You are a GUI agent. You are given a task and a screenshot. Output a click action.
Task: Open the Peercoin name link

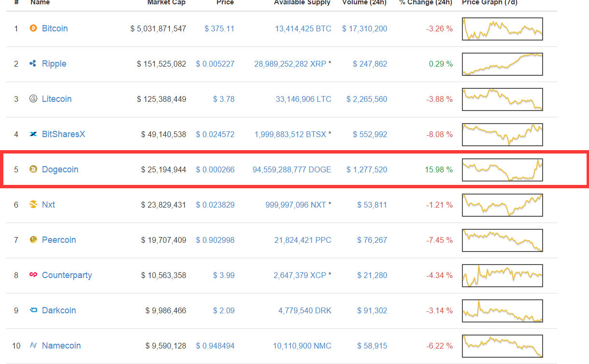(59, 240)
